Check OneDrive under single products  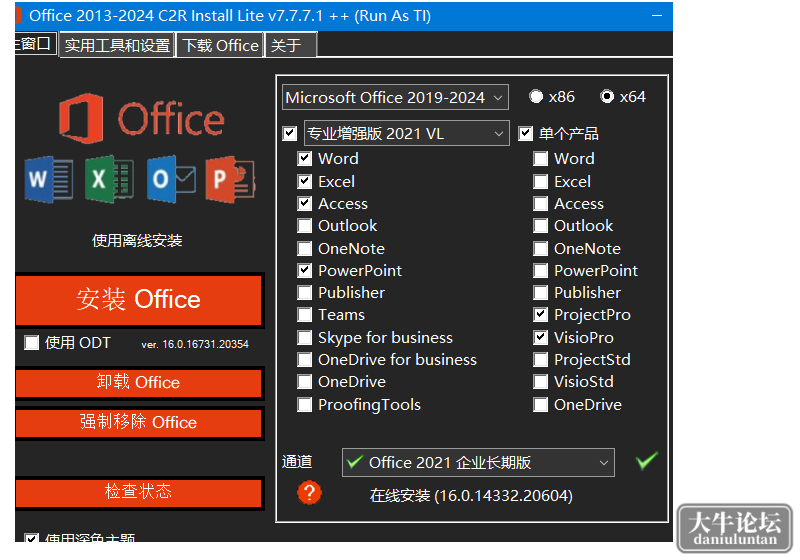(x=540, y=405)
